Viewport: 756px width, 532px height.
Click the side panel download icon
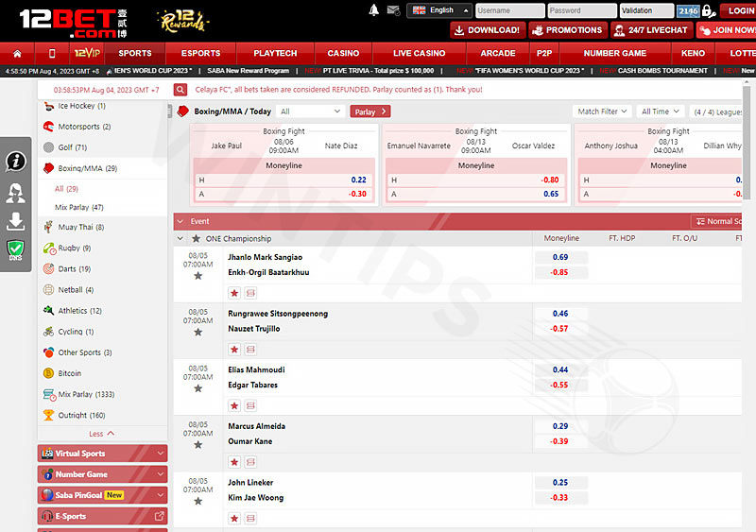coord(15,221)
